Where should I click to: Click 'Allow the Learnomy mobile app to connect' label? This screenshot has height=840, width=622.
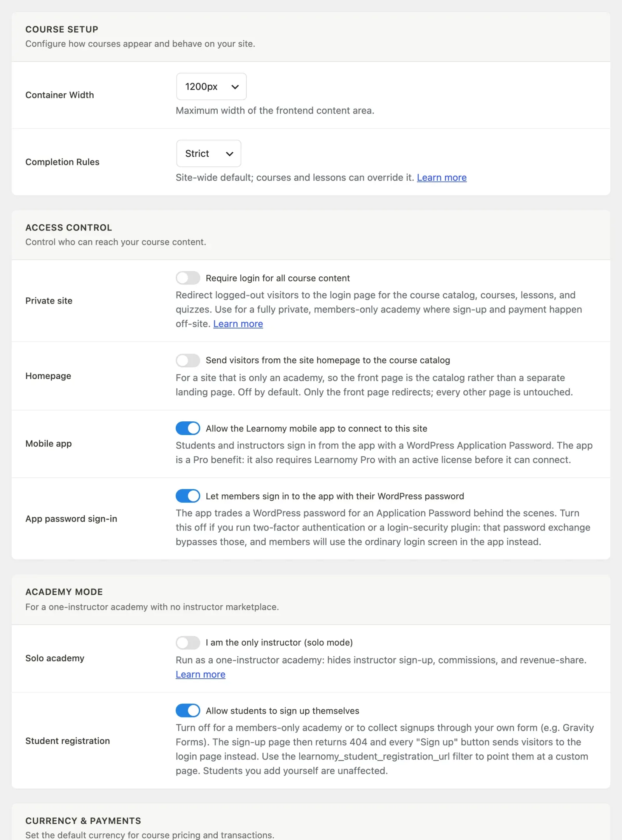316,429
